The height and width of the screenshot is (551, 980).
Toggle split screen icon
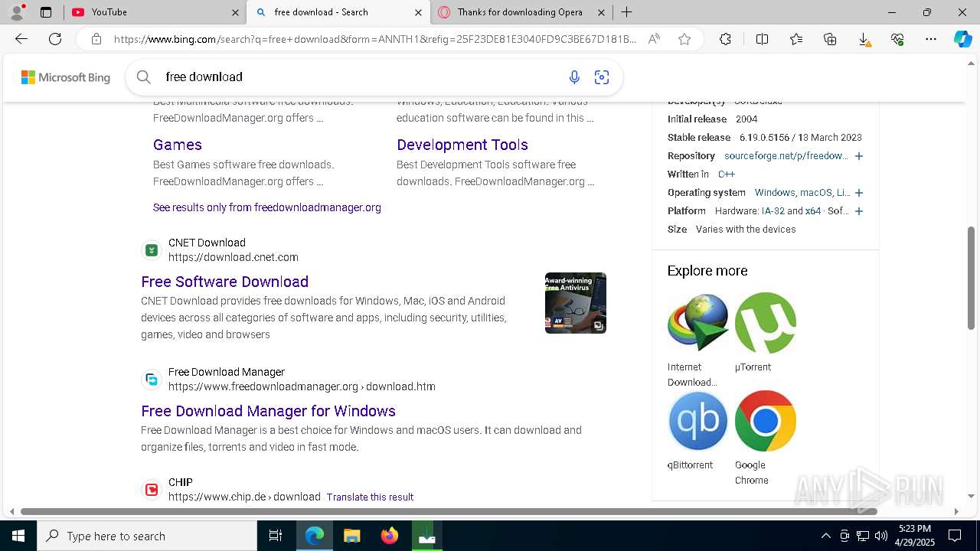coord(762,39)
